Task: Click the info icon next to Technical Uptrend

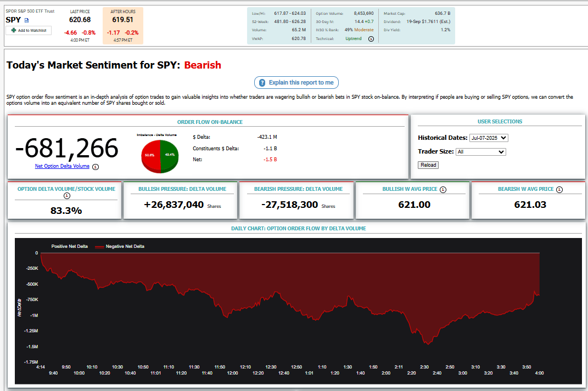Action: tap(371, 39)
